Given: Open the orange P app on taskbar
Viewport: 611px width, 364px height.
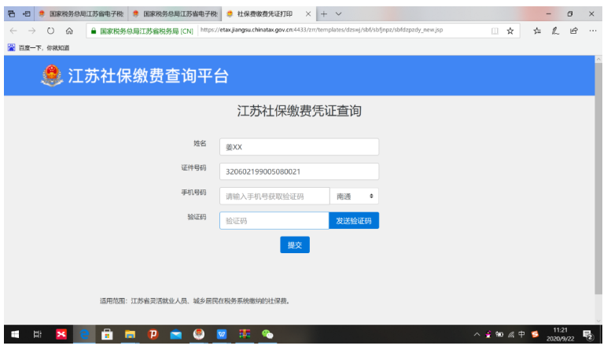Looking at the screenshot, I should pos(153,334).
